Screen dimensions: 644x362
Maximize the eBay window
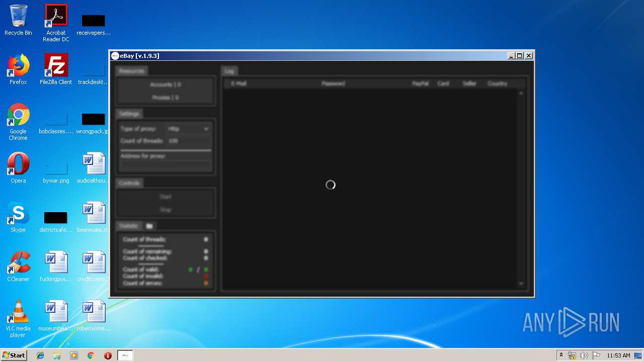click(x=520, y=56)
